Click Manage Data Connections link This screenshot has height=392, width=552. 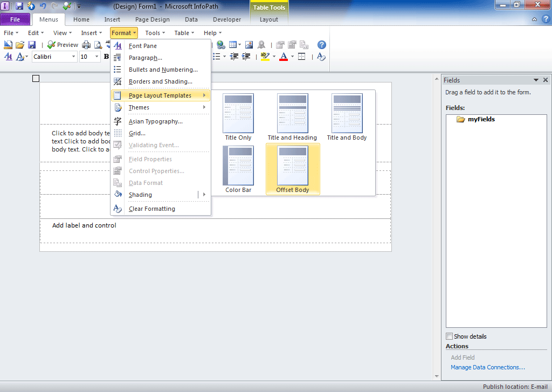click(487, 367)
